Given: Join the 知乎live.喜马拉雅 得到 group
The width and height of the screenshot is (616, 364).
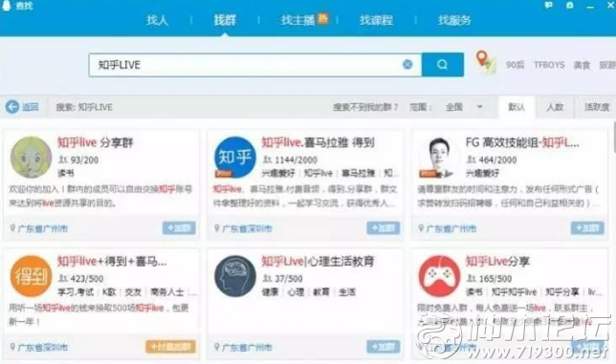Looking at the screenshot, I should 383,228.
